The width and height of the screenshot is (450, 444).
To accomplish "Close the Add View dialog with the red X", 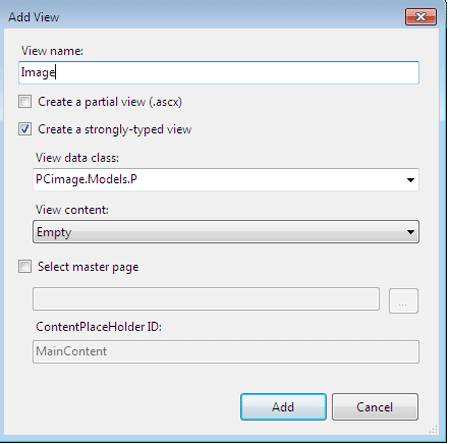I will pos(421,17).
